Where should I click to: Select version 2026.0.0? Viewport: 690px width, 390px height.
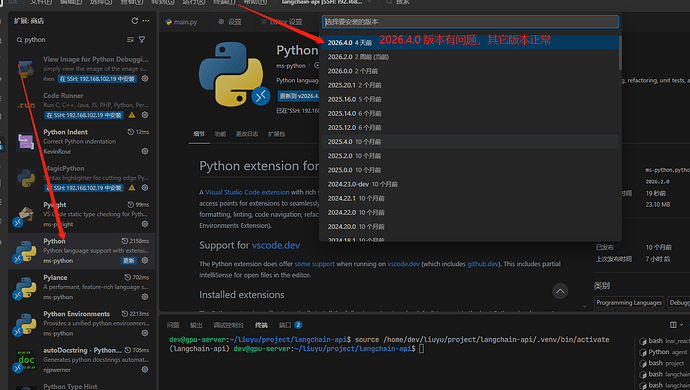pos(470,71)
